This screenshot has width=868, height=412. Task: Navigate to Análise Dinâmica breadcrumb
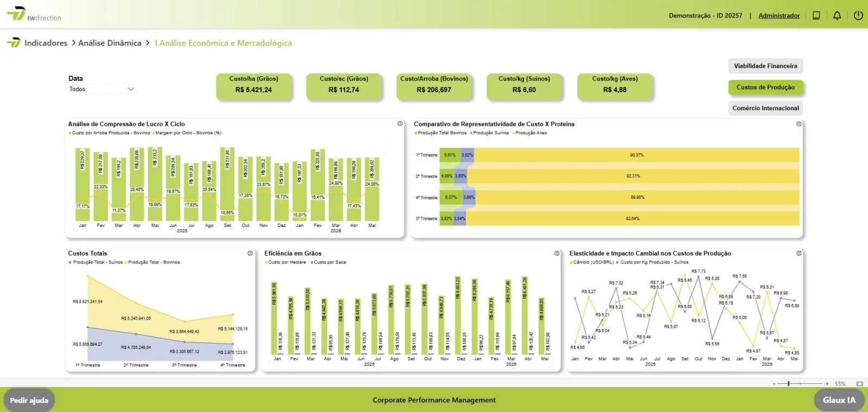(x=110, y=43)
